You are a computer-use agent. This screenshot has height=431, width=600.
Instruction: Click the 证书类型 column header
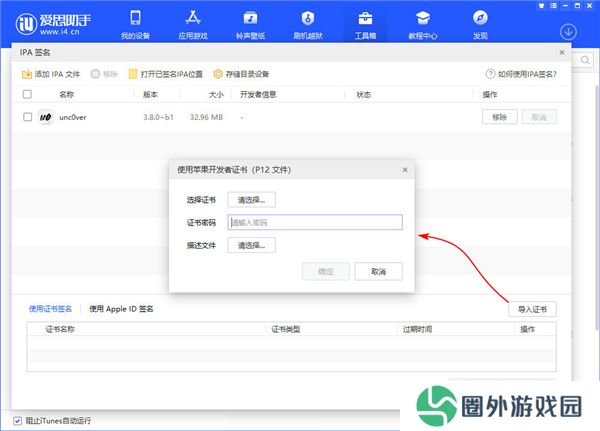286,329
